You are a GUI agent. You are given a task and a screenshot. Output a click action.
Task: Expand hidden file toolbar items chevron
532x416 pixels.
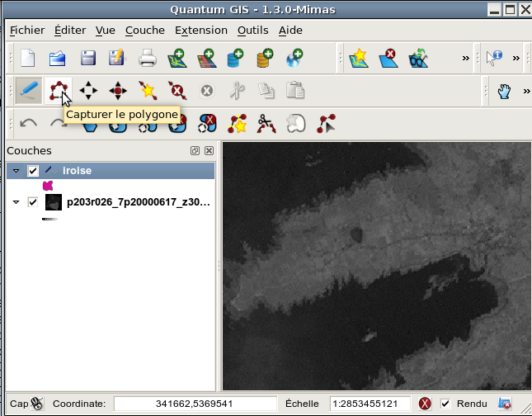[466, 59]
